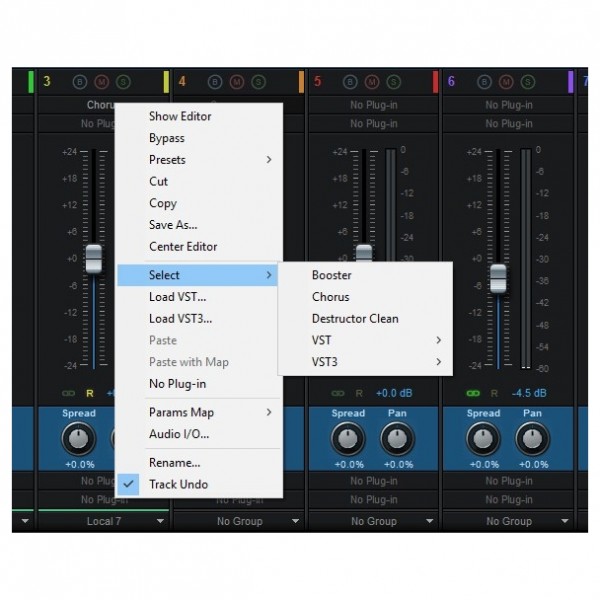Image resolution: width=600 pixels, height=600 pixels.
Task: Select Bypass in the context menu
Action: coord(199,138)
